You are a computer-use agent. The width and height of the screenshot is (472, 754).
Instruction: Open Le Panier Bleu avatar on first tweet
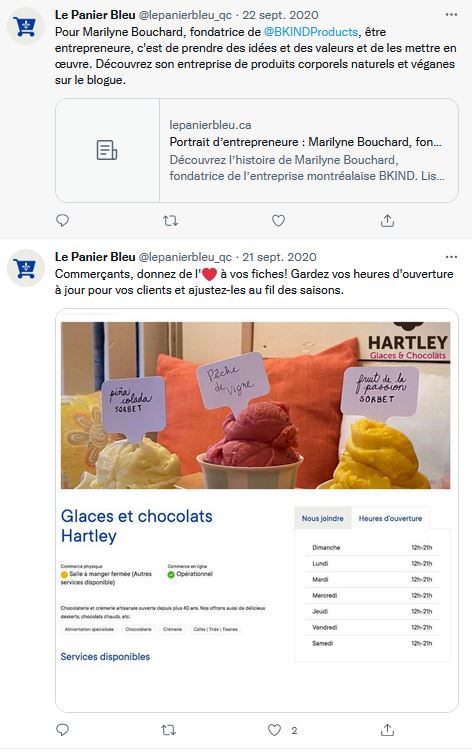(26, 26)
